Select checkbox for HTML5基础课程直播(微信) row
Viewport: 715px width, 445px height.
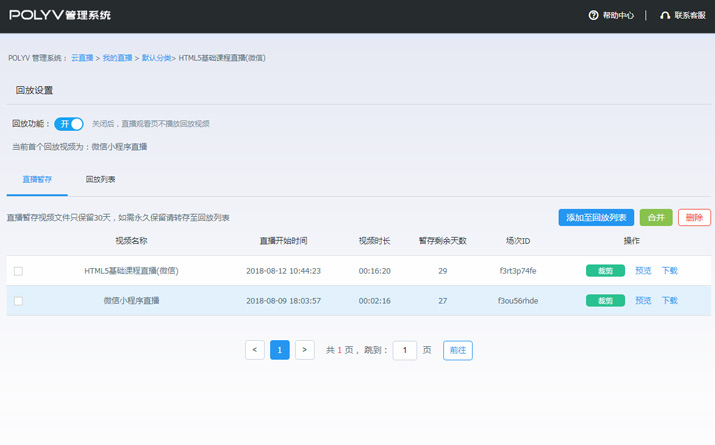tap(18, 271)
